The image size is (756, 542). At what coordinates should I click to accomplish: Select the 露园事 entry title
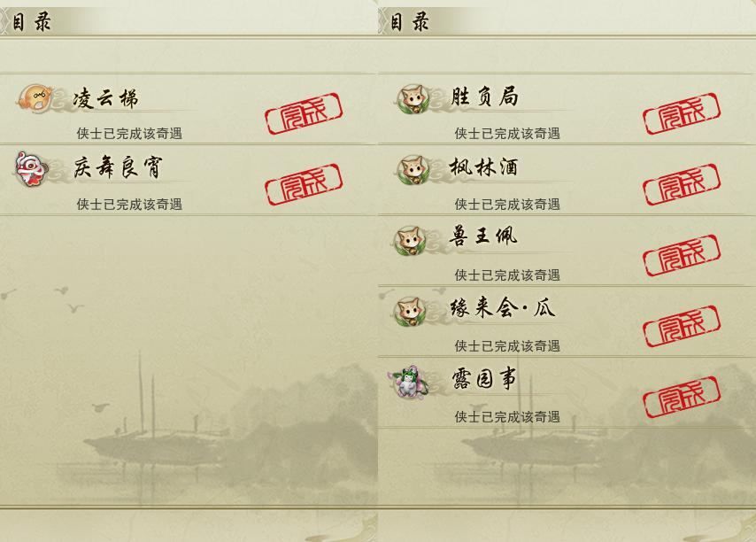(x=484, y=378)
